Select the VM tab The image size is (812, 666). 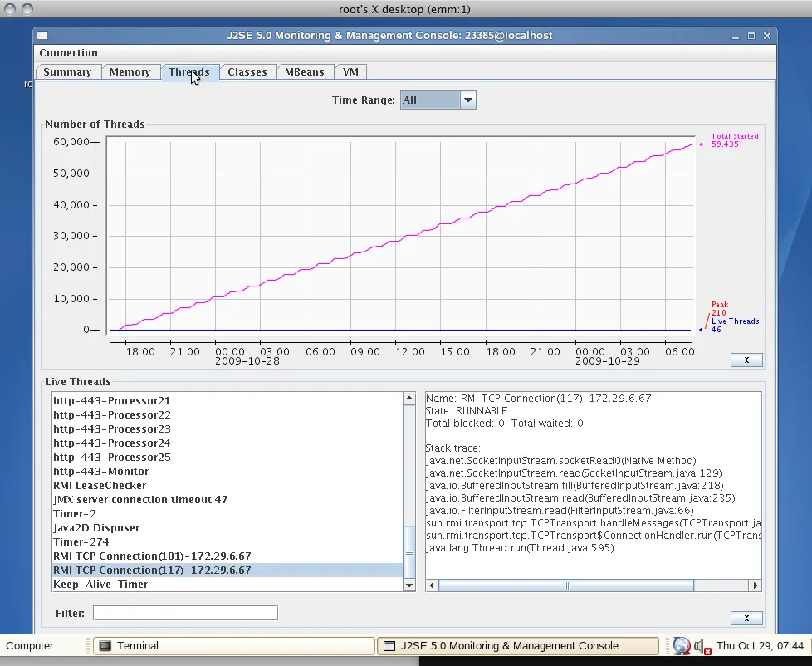coord(350,72)
